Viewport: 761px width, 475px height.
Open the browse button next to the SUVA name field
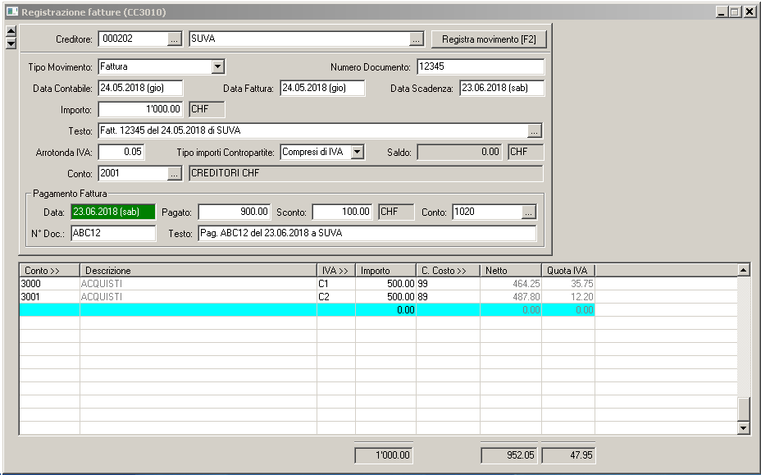(416, 39)
